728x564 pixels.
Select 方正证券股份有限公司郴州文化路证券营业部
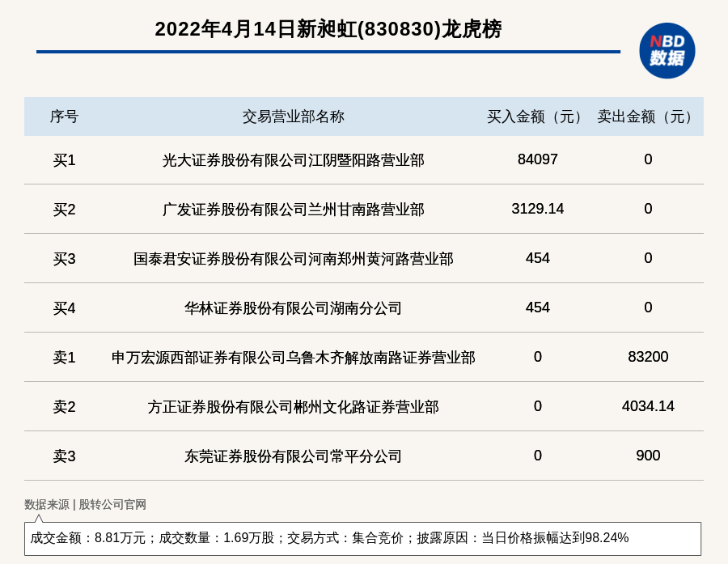[294, 406]
